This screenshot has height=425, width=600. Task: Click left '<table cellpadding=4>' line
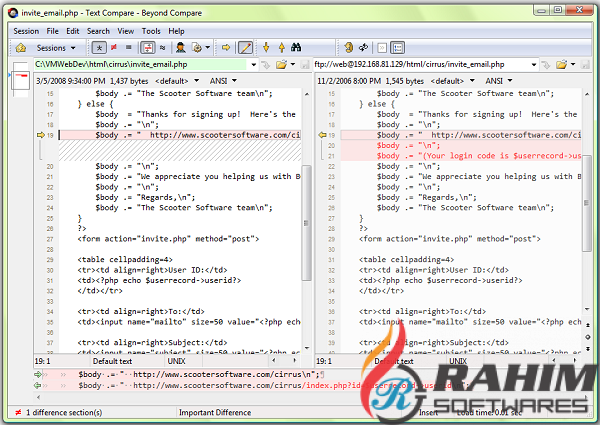[x=125, y=259]
